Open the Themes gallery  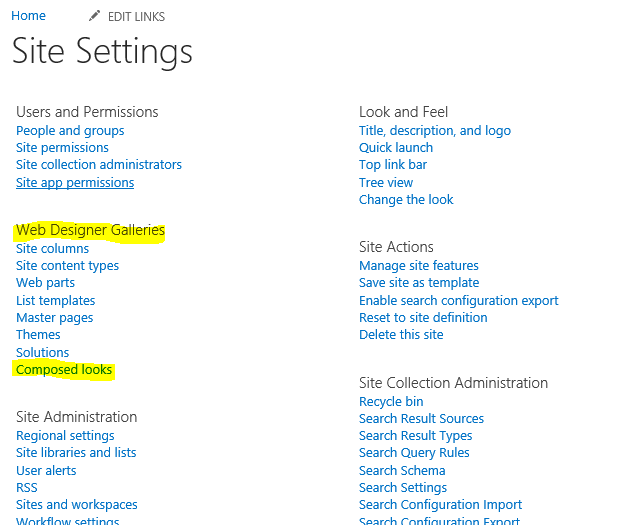coord(38,335)
